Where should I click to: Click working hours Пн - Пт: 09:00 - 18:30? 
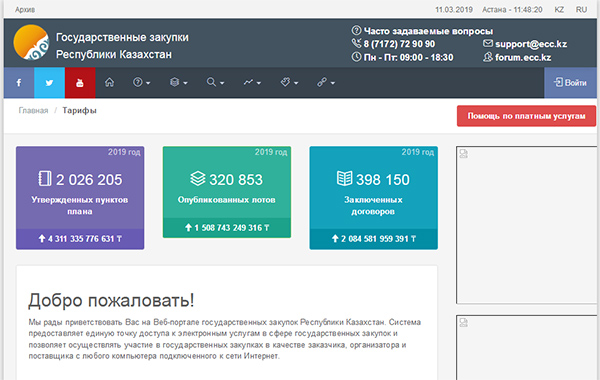point(408,57)
